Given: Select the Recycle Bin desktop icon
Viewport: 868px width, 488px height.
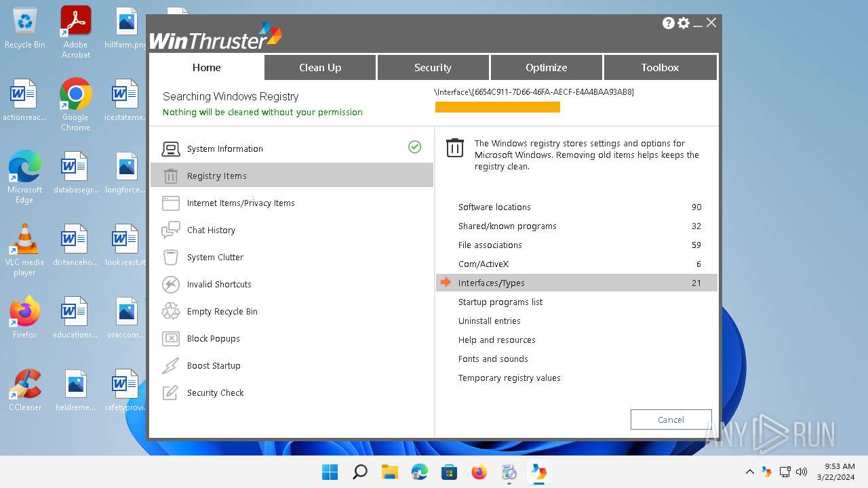Looking at the screenshot, I should click(x=25, y=28).
